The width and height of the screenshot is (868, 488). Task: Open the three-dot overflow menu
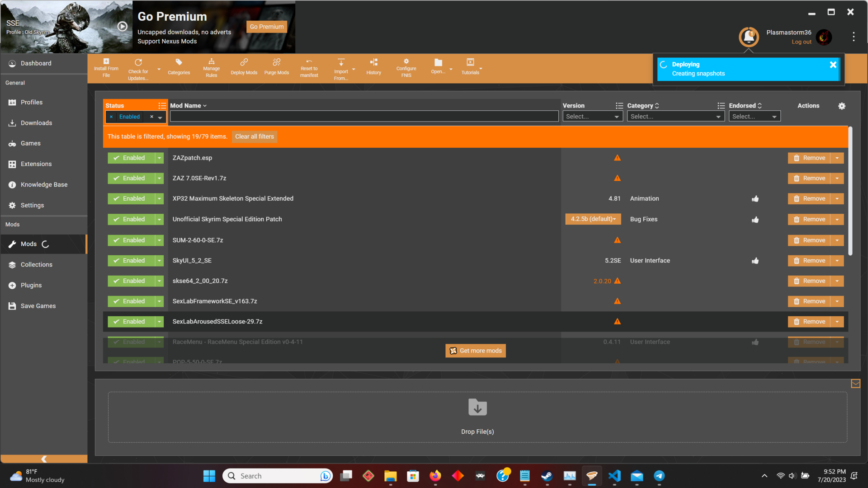pos(854,37)
